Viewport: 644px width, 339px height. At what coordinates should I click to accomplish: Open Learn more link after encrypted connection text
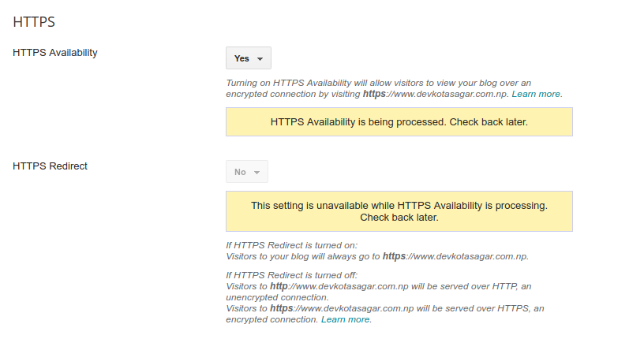pyautogui.click(x=346, y=319)
